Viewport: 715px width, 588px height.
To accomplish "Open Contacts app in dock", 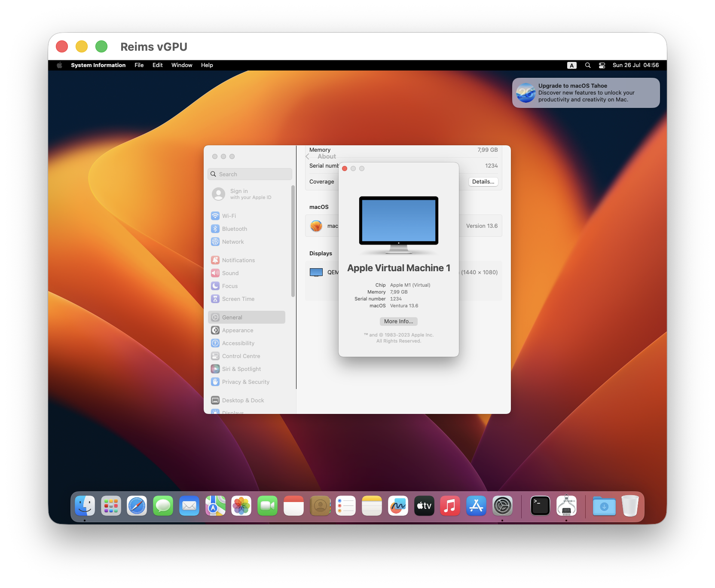I will pos(320,506).
